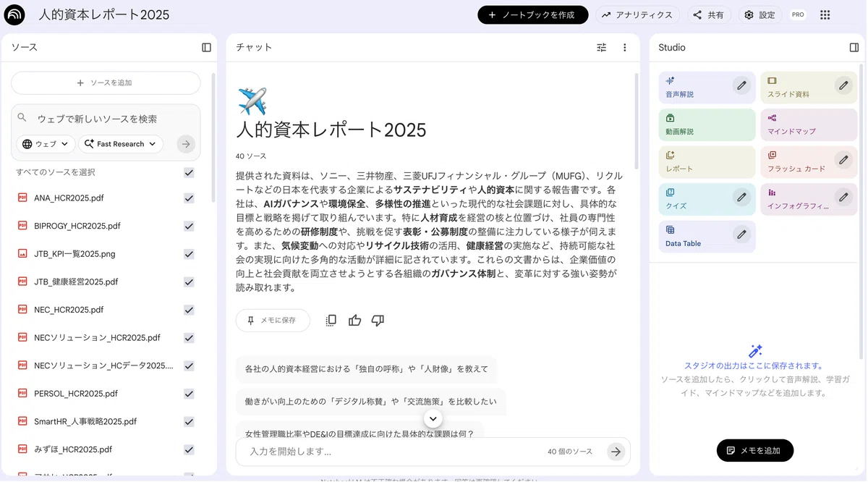This screenshot has height=482, width=868.
Task: Click the Sources list scrollbar
Action: point(213,138)
